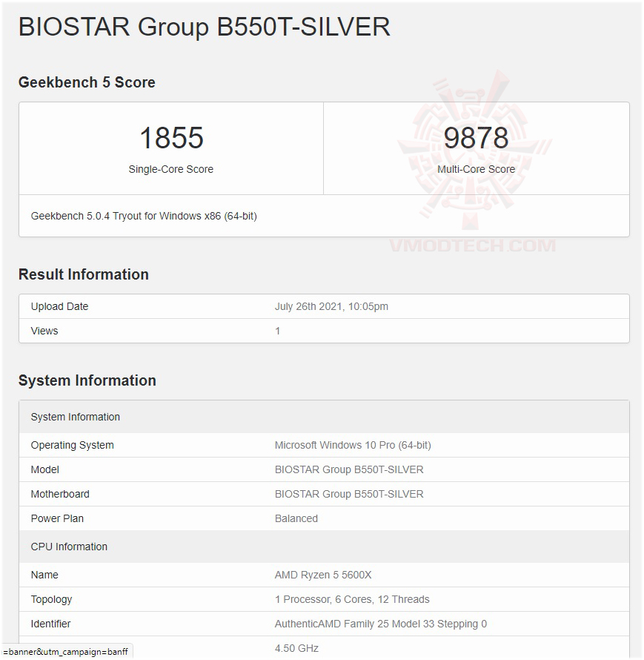
Task: Open the System Information section heading
Action: (87, 380)
